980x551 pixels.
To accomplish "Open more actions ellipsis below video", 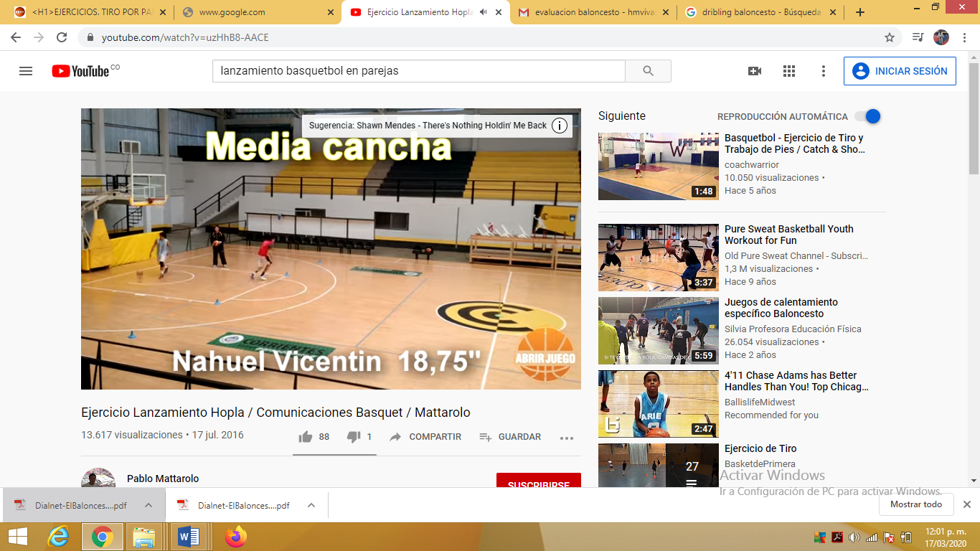I will [x=567, y=438].
